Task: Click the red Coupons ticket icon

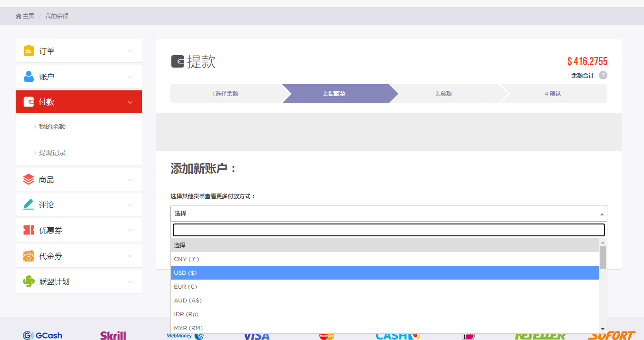Action: 29,230
